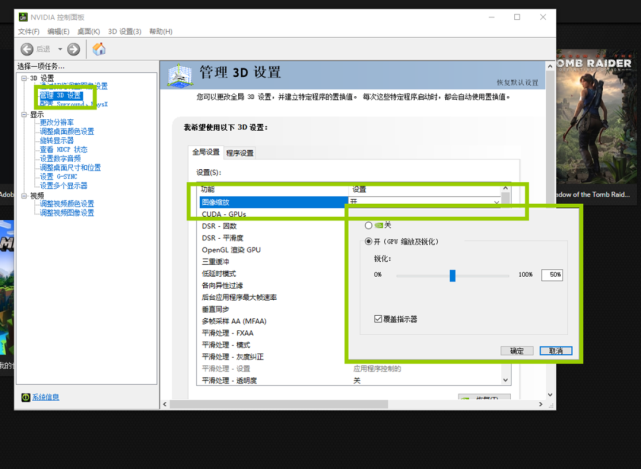Open 调整桌面尺寸和位置 in the task tree

[70, 167]
